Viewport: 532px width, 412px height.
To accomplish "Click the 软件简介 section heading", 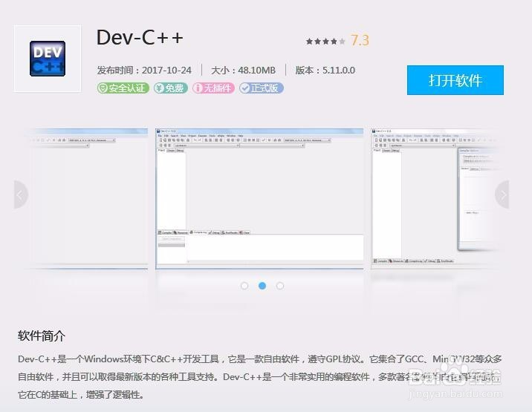I will click(42, 336).
